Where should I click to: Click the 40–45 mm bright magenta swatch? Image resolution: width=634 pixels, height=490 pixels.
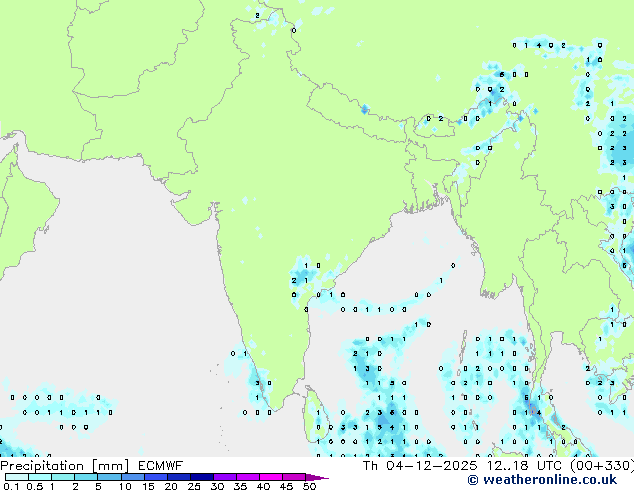(x=271, y=477)
